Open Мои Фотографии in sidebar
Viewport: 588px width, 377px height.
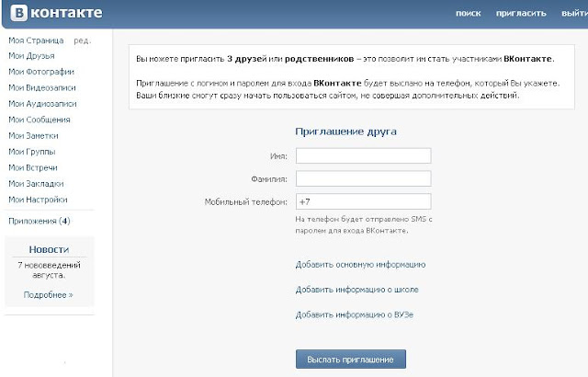click(41, 72)
